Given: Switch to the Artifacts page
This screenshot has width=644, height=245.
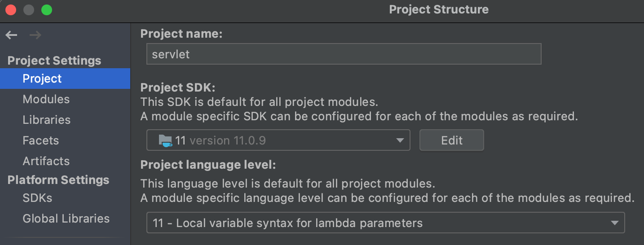Looking at the screenshot, I should pyautogui.click(x=46, y=161).
